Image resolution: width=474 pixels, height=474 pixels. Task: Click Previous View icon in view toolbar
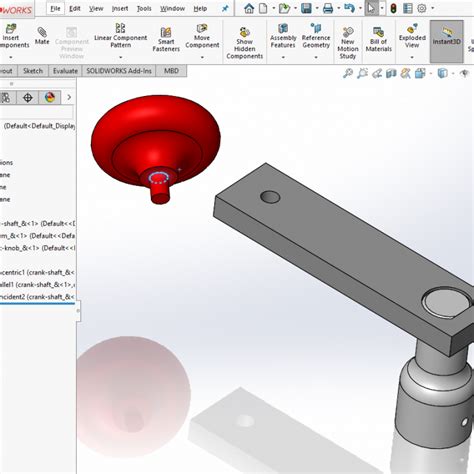click(x=377, y=73)
